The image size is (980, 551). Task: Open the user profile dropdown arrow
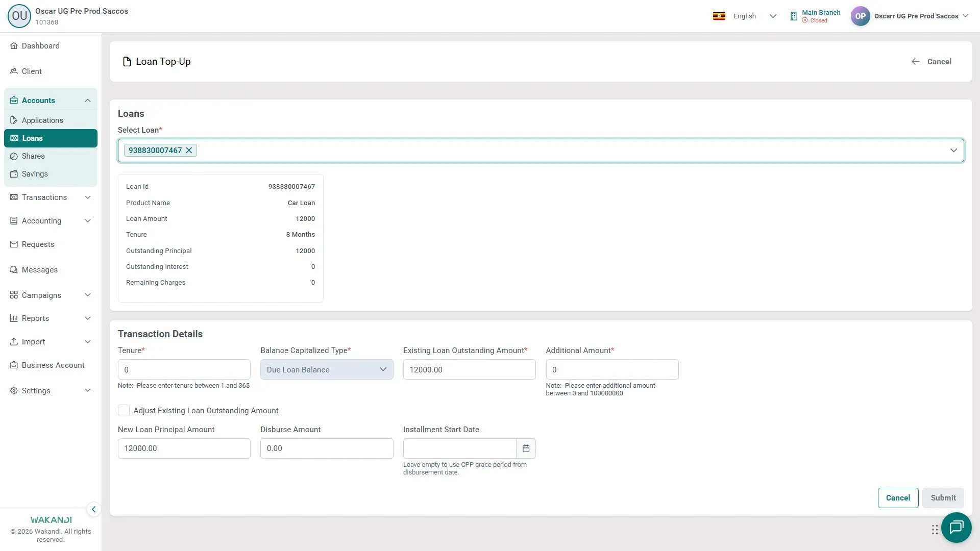[x=965, y=16]
